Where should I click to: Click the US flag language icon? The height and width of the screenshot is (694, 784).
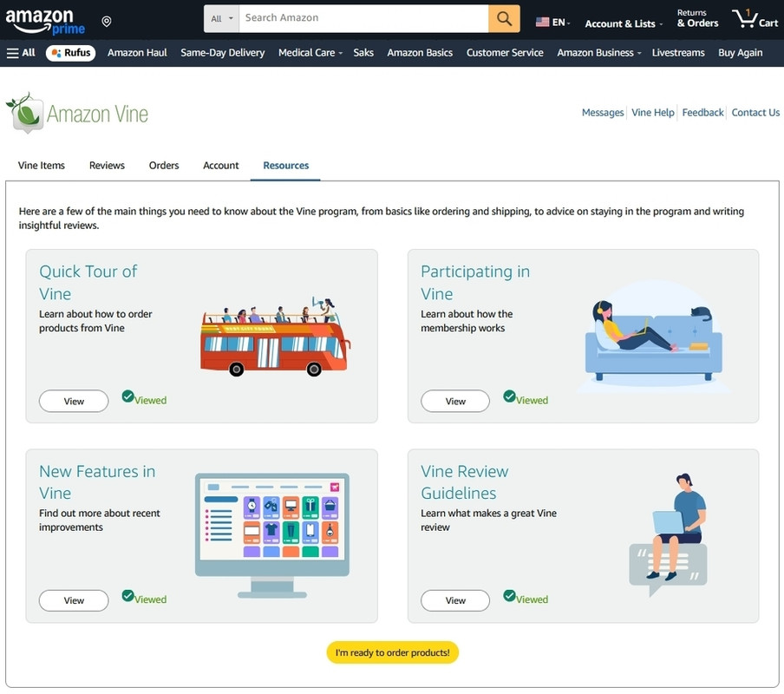pos(542,22)
